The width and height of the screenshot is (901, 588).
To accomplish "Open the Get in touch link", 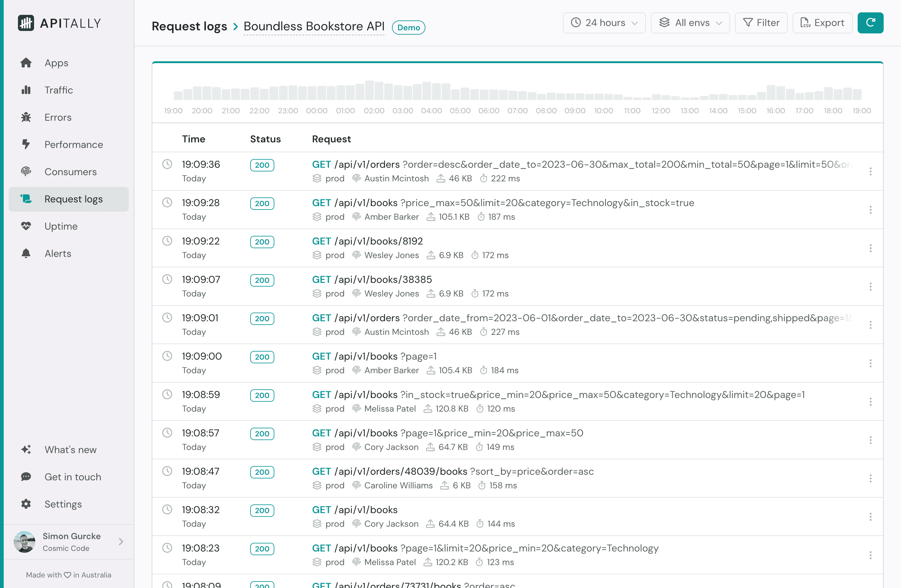I will 72,477.
